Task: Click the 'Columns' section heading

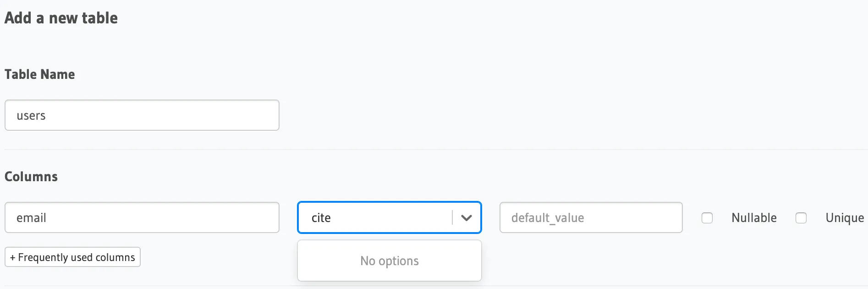Action: coord(31,177)
